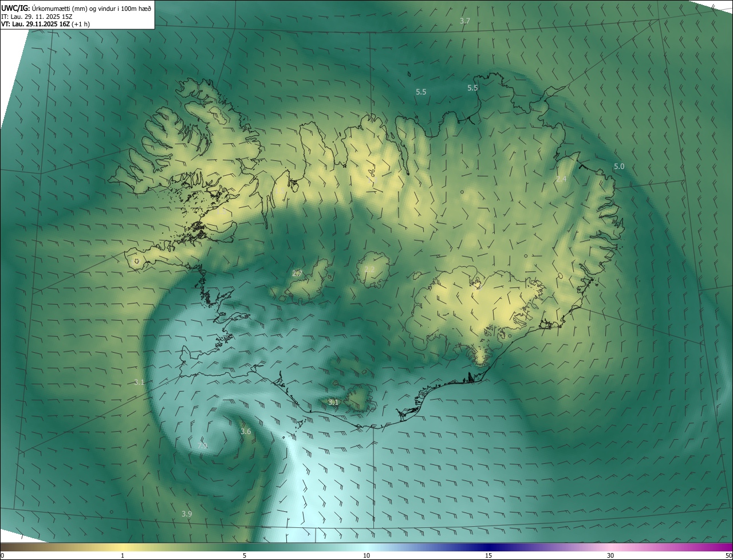Click the colorbar tick label 0
733x560 pixels.
pos(2,556)
